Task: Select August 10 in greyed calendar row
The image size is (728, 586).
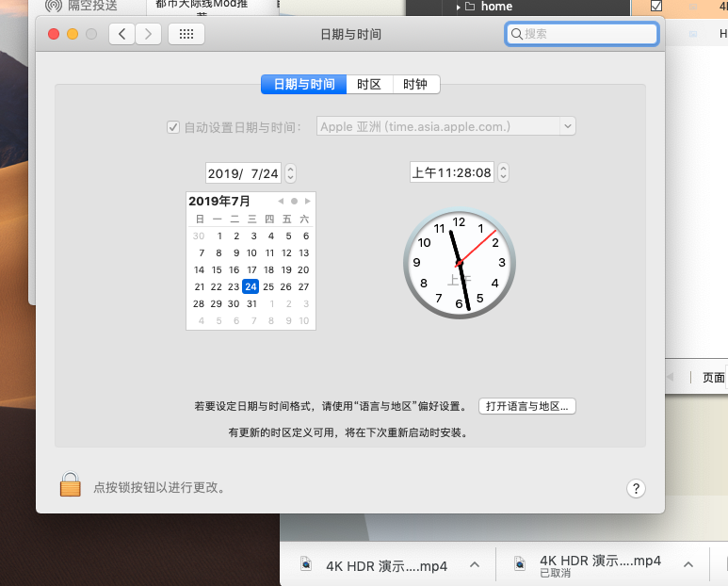Action: (x=303, y=321)
